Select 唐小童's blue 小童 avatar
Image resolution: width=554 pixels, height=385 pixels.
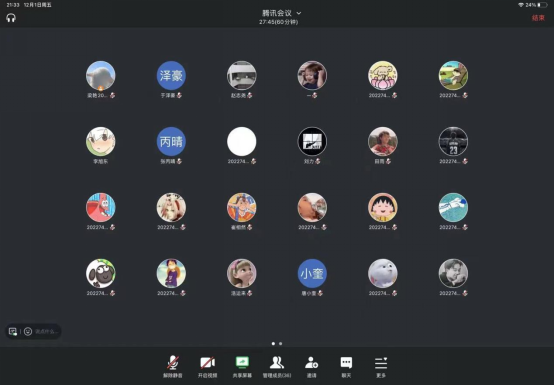(312, 273)
